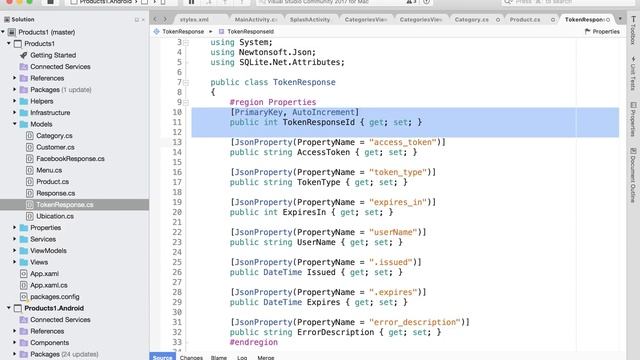640x360 pixels.
Task: Open the Document Outline side panel
Action: pos(633,175)
